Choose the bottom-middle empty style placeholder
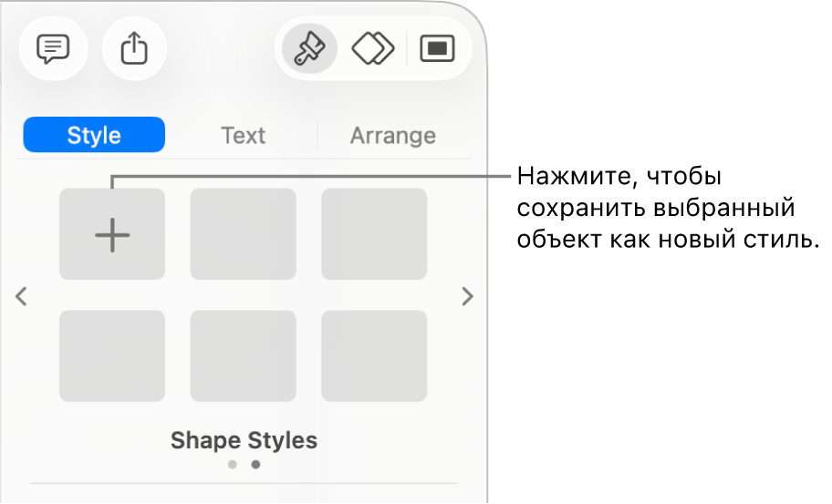 243,355
